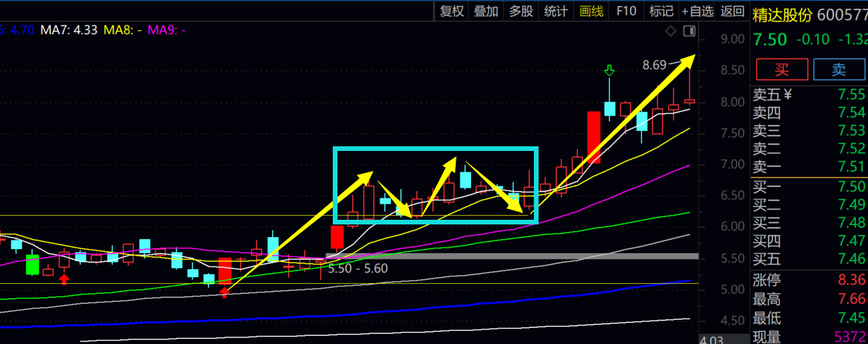This screenshot has height=344, width=868.
Task: Click the 标记 mark button
Action: tap(661, 11)
